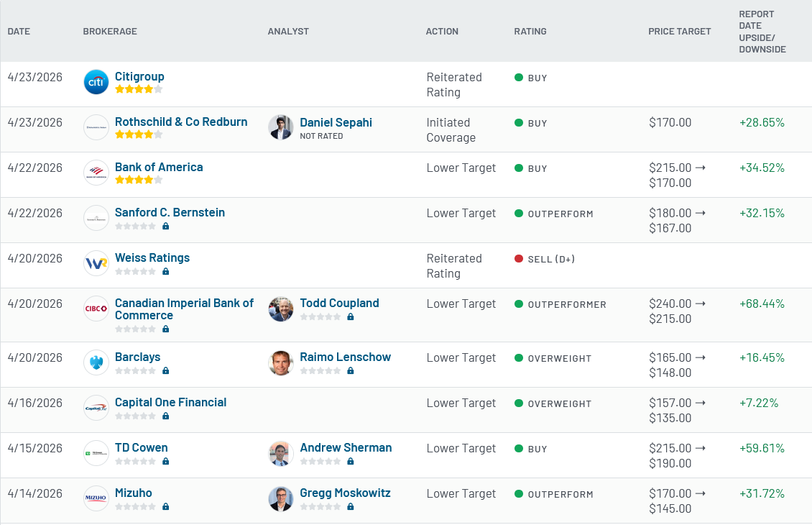This screenshot has width=812, height=525.
Task: Click the lock icon under Todd Coupland
Action: pyautogui.click(x=351, y=316)
